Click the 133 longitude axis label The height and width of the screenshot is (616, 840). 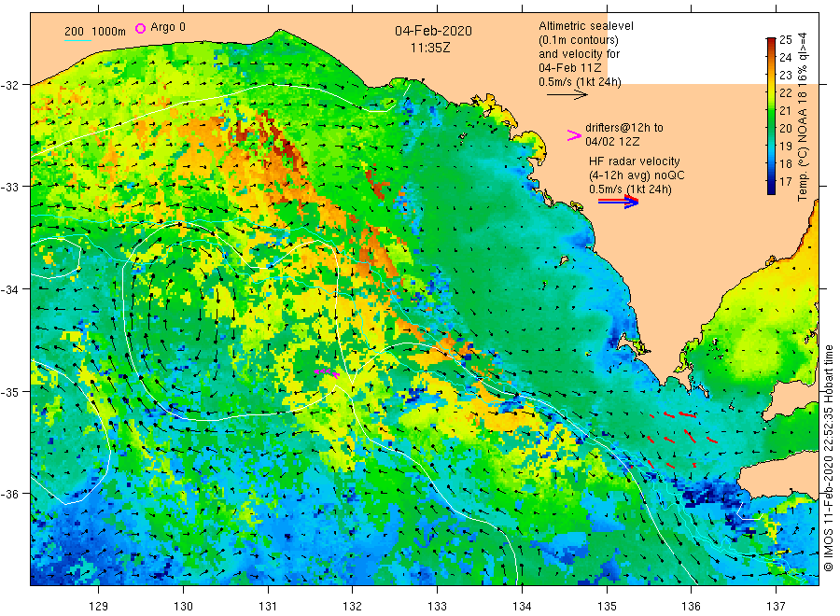437,607
